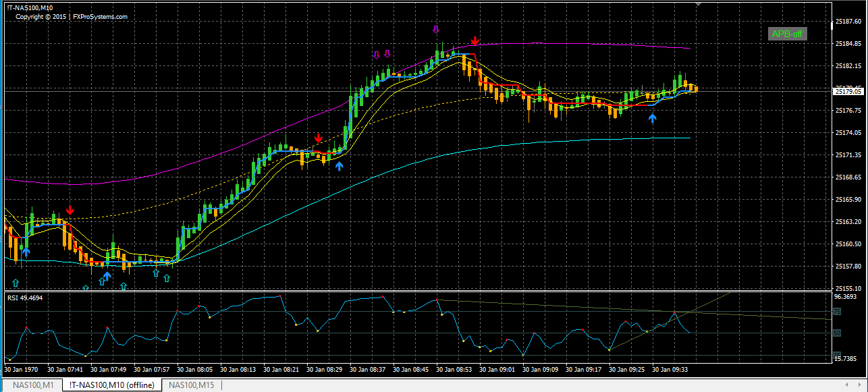Toggle the APB-off button
868x392 pixels.
pos(787,34)
